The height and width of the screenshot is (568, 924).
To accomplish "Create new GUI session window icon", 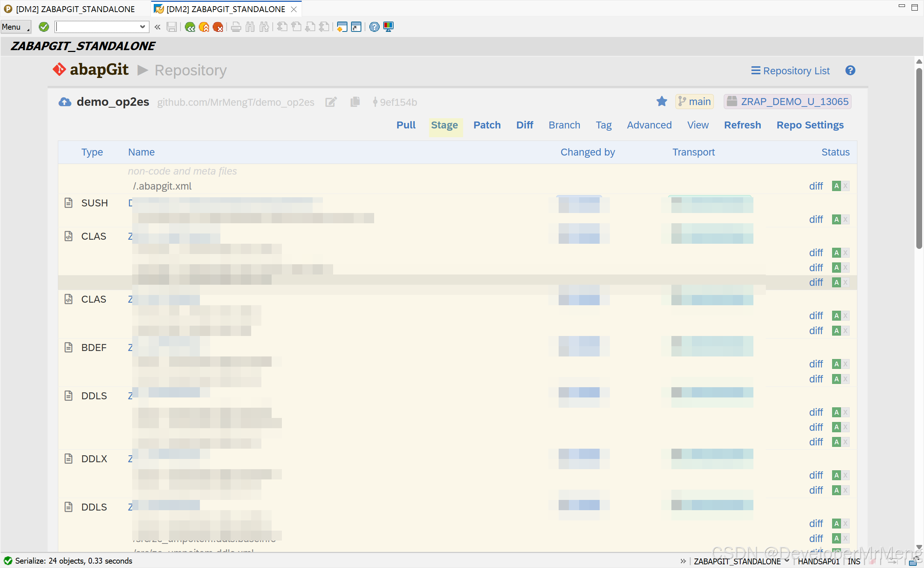I will click(x=342, y=27).
